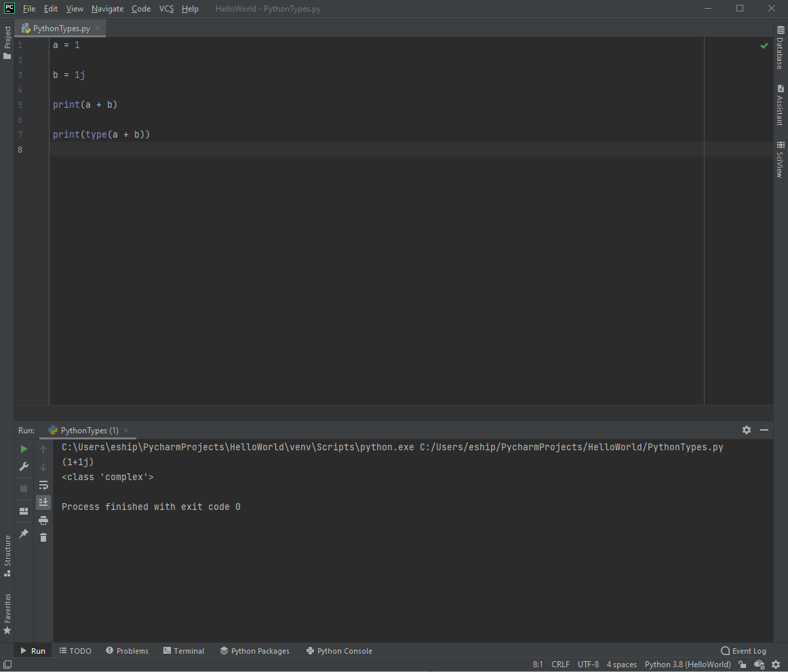Click the read-only lock icon in status bar
Viewport: 788px width, 672px height.
[x=743, y=665]
